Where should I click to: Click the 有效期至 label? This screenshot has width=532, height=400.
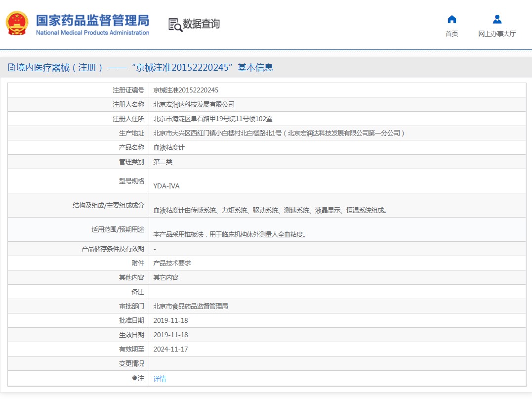pos(132,349)
